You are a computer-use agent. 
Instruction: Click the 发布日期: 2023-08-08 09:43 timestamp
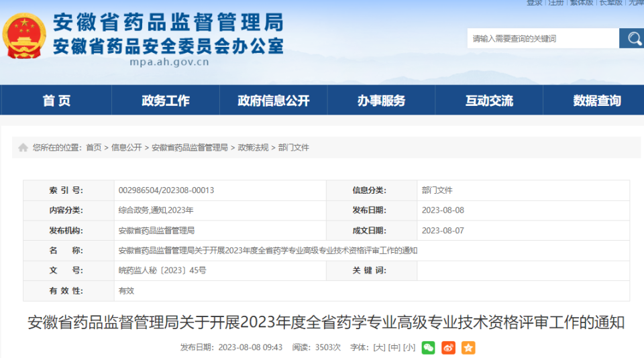tap(231, 347)
